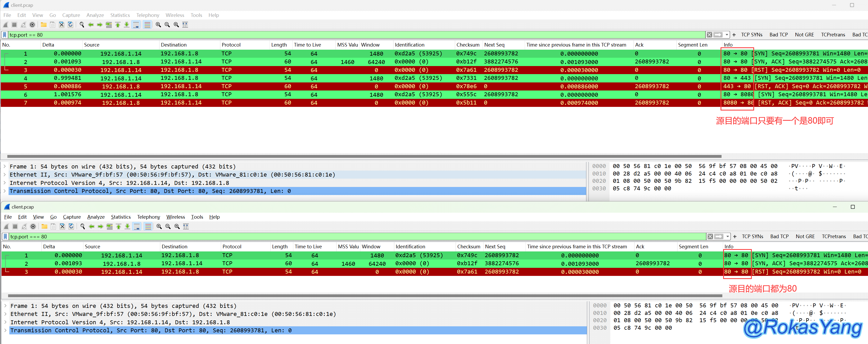Click Bad TCP filter button in the lower window

pyautogui.click(x=779, y=237)
